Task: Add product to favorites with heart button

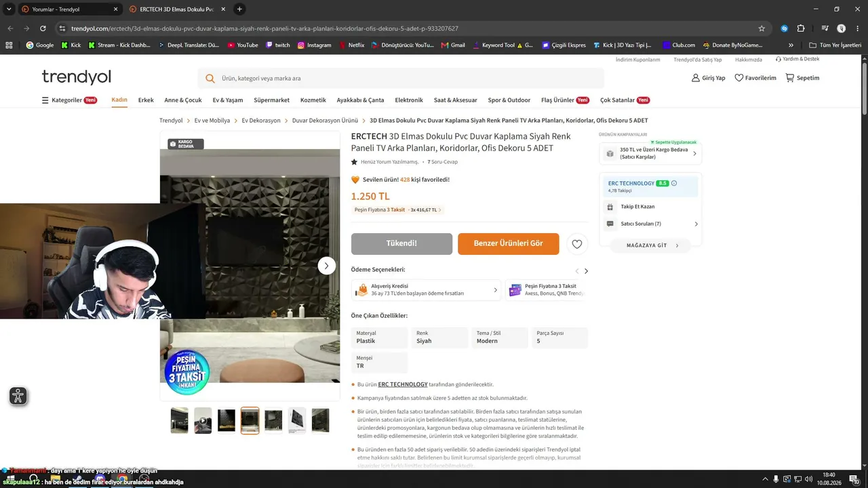Action: (577, 244)
